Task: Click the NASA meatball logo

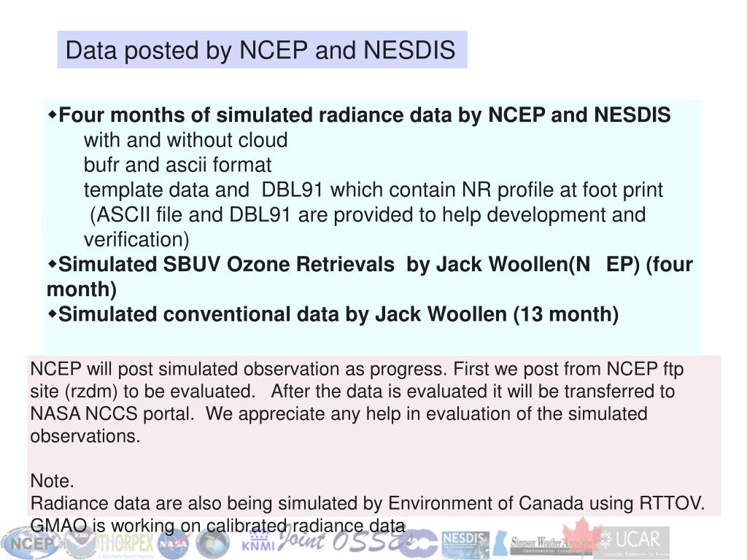Action: pyautogui.click(x=172, y=544)
